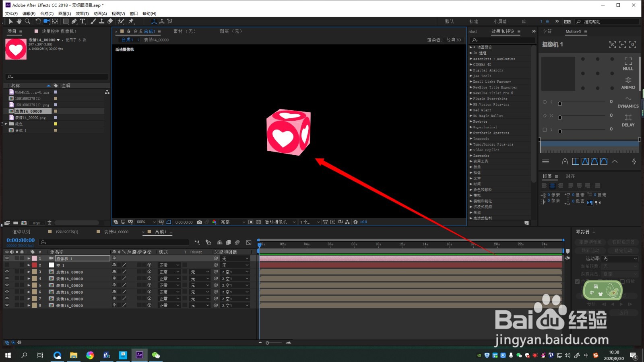Click NULL button in Motion-3 panel
This screenshot has width=644, height=362.
[x=628, y=64]
